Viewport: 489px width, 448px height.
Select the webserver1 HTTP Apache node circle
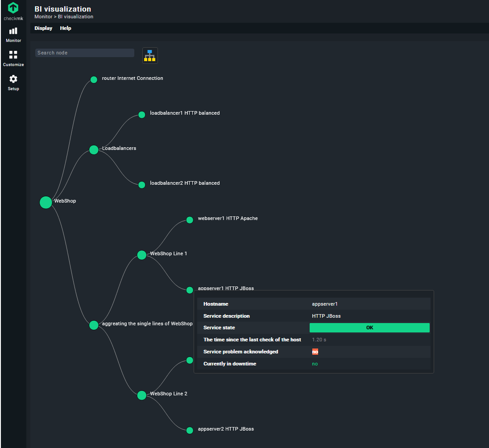tap(190, 220)
